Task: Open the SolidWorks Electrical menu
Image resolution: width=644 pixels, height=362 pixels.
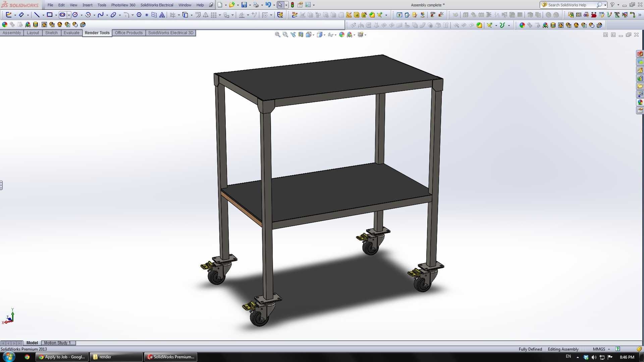Action: (157, 5)
